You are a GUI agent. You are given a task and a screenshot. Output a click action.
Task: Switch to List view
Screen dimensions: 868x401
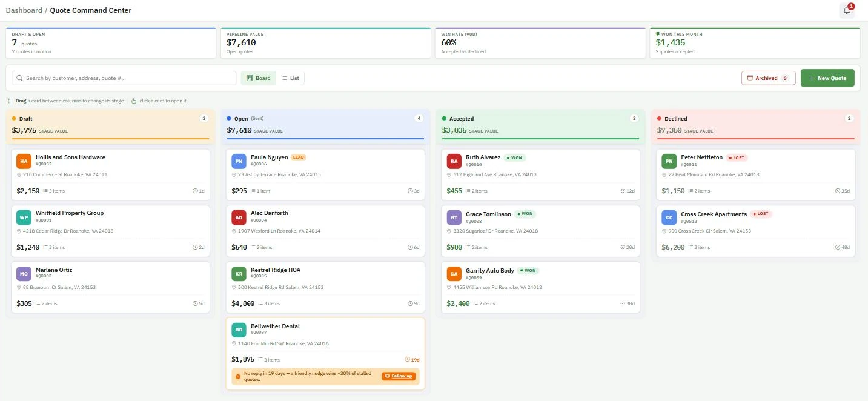pos(290,78)
